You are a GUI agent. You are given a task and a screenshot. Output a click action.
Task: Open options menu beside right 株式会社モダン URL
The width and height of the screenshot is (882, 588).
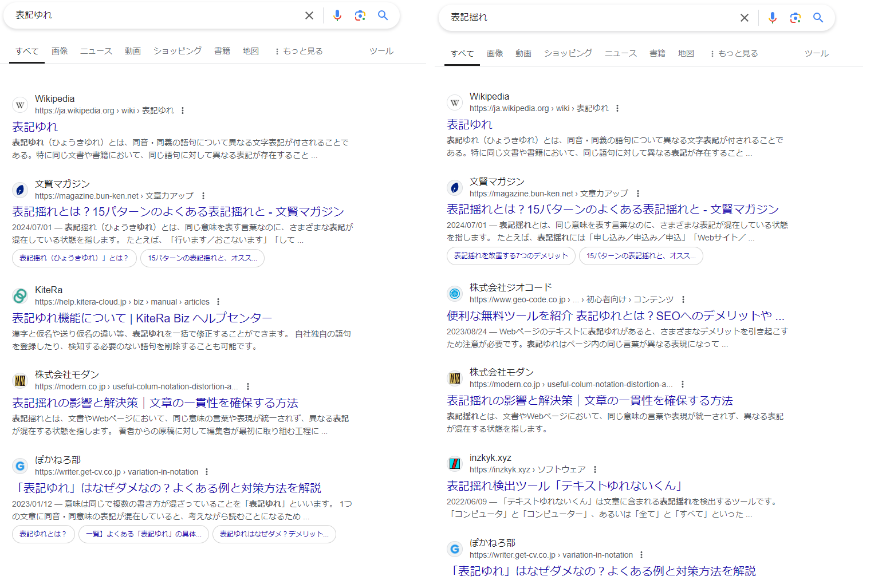point(682,384)
